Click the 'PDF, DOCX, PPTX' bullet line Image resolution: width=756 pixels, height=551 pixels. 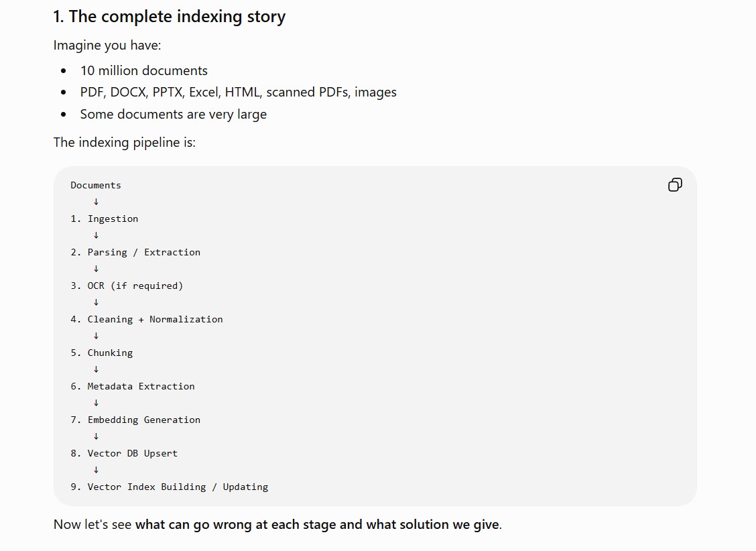(238, 92)
